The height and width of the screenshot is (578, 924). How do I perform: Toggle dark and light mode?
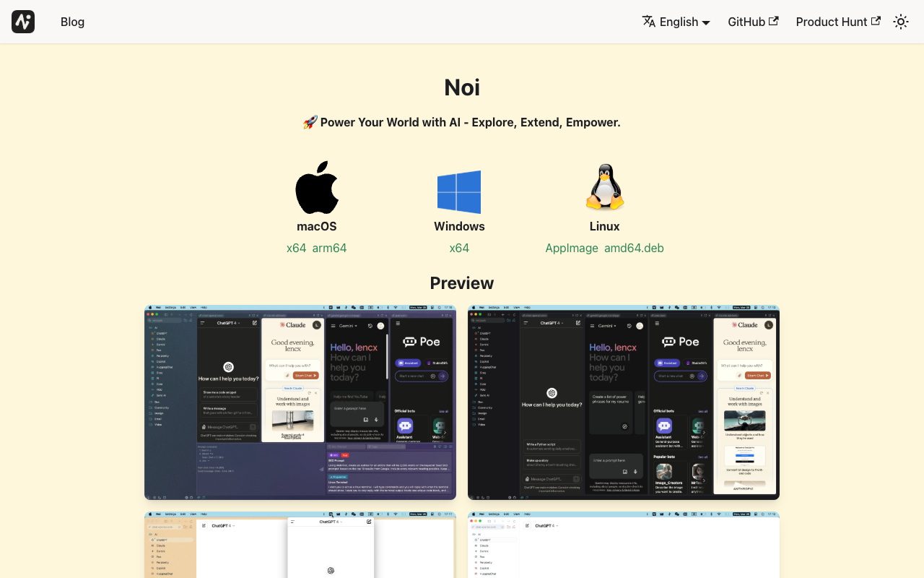901,22
